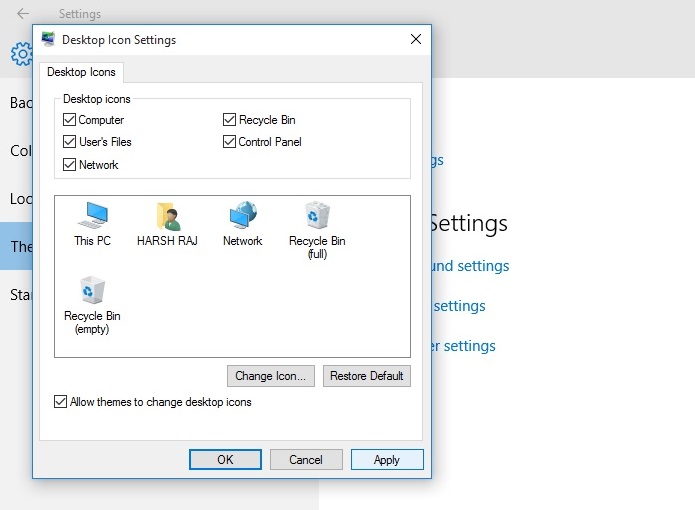Disable the Recycle Bin checkbox
Image resolution: width=695 pixels, height=510 pixels.
230,120
